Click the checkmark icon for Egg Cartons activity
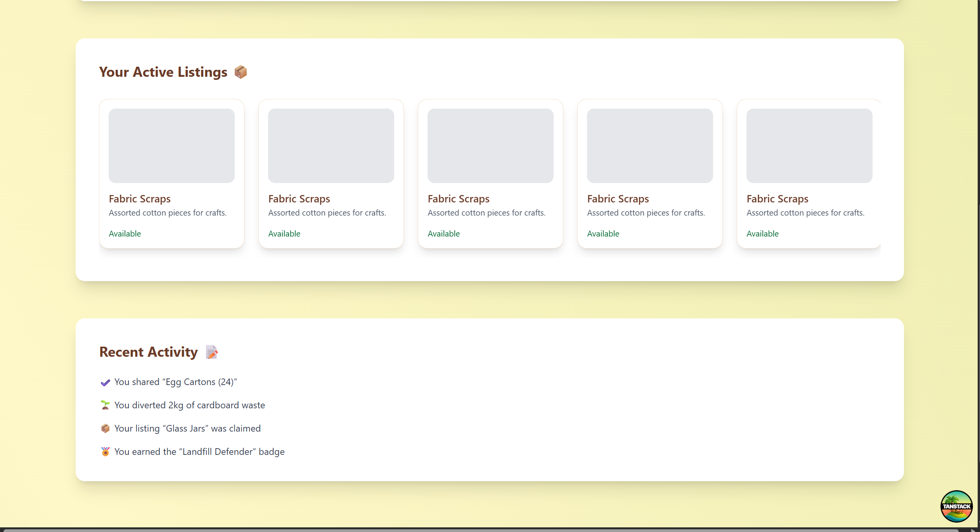980x532 pixels. click(105, 382)
